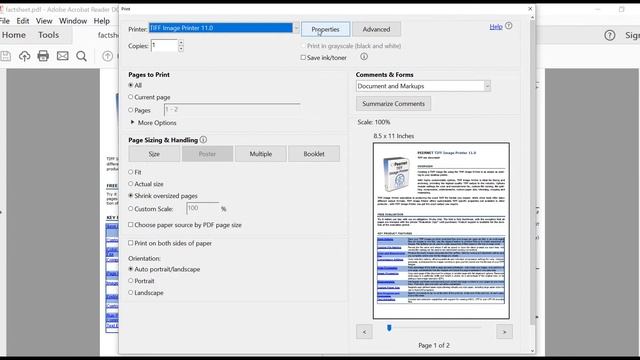The width and height of the screenshot is (640, 360).
Task: Click the Copies input field
Action: pyautogui.click(x=164, y=45)
